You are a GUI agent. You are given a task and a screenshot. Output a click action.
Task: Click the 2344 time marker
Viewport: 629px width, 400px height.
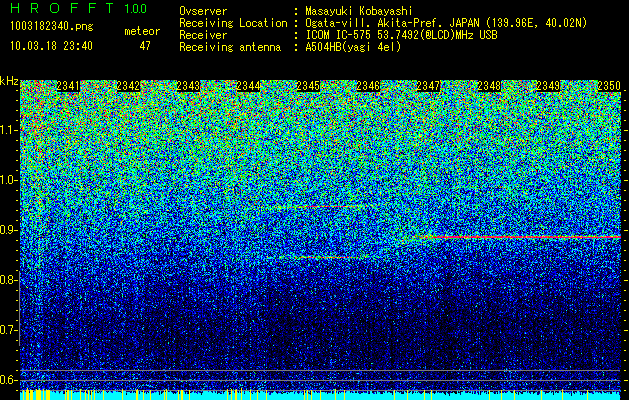click(248, 86)
